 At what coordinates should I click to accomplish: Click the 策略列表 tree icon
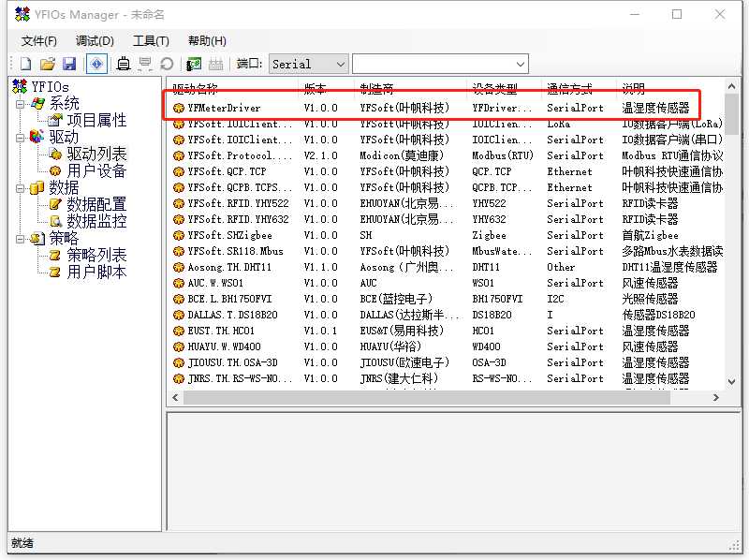click(55, 255)
